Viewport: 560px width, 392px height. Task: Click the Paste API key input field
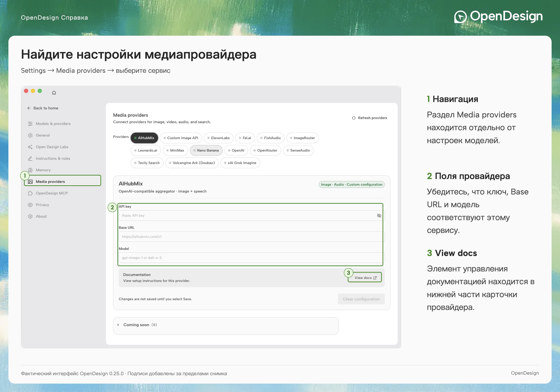(x=251, y=216)
